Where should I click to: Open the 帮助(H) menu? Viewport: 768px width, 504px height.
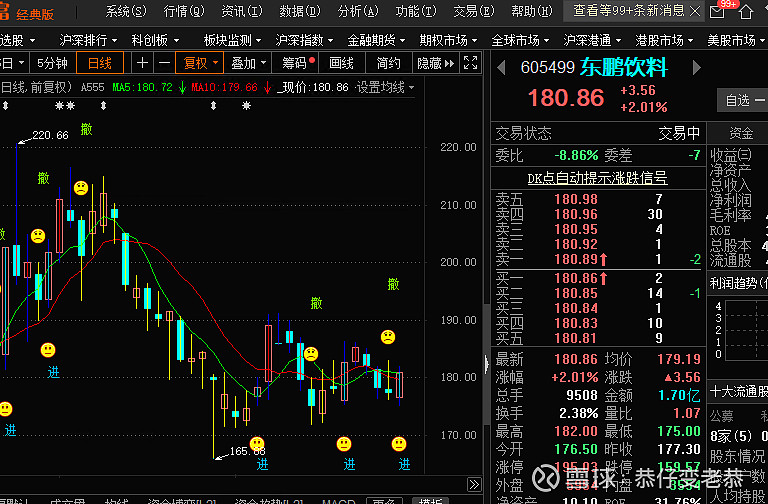[x=531, y=11]
